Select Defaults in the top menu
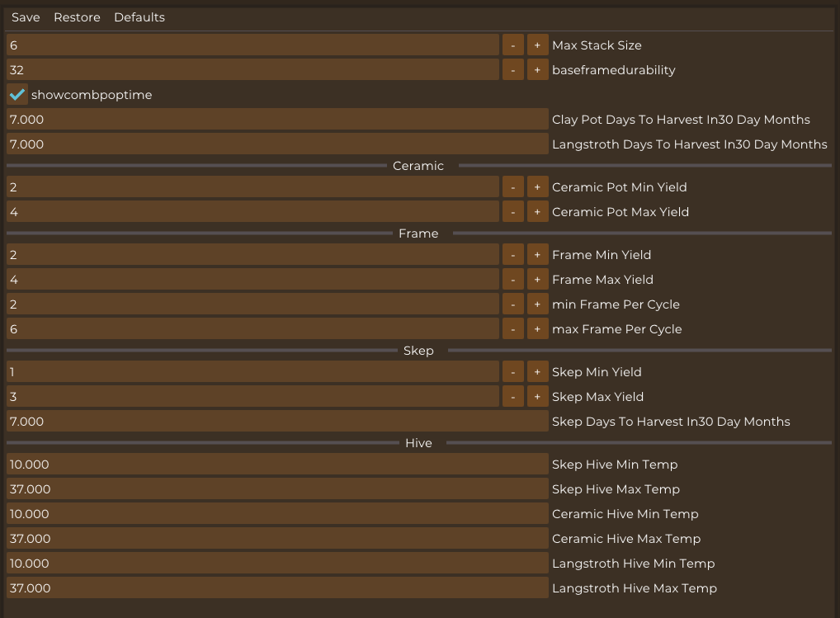840x618 pixels. point(139,17)
